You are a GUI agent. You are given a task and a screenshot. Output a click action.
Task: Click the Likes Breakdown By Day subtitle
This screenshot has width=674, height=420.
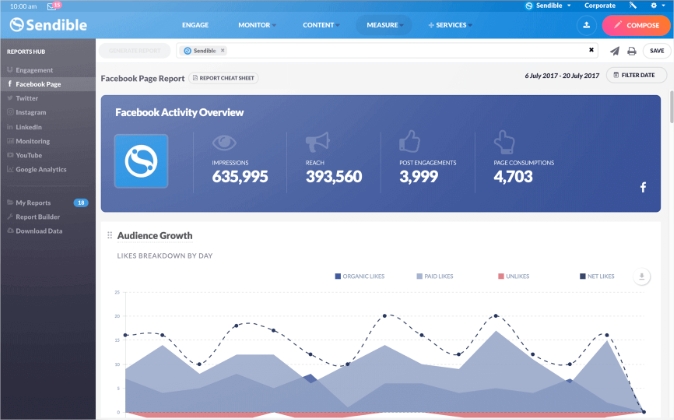(165, 256)
